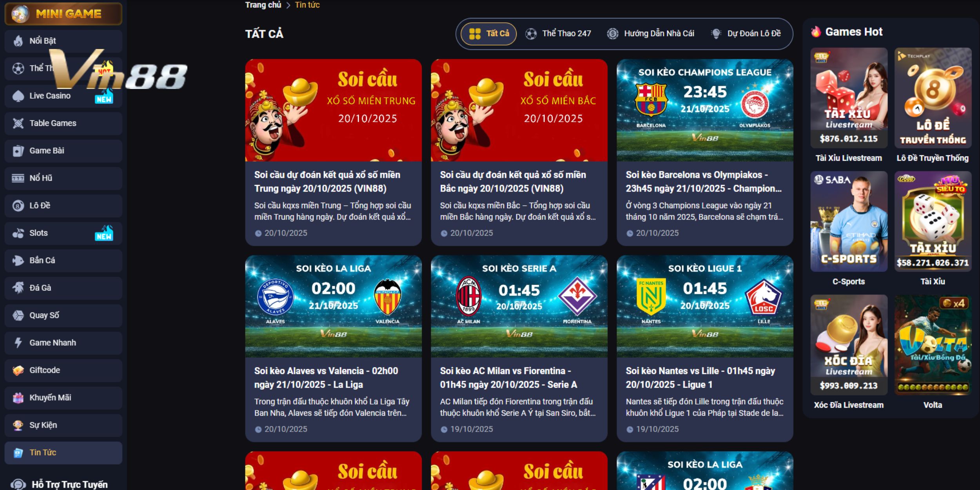Open the MINI GAME banner button
This screenshot has height=490, width=980.
(64, 14)
